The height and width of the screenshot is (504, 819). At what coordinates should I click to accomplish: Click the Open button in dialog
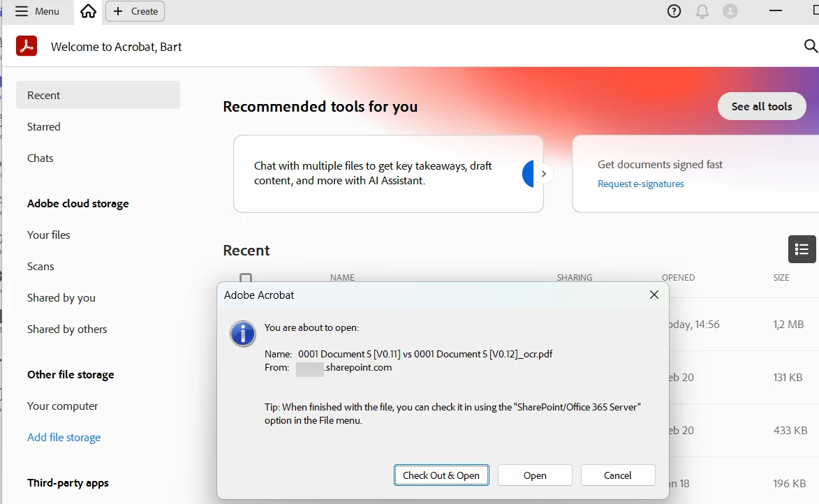coord(535,475)
